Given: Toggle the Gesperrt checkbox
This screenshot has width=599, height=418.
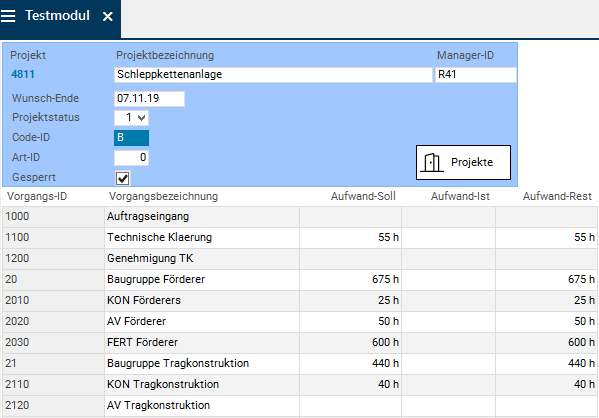Looking at the screenshot, I should [x=123, y=178].
